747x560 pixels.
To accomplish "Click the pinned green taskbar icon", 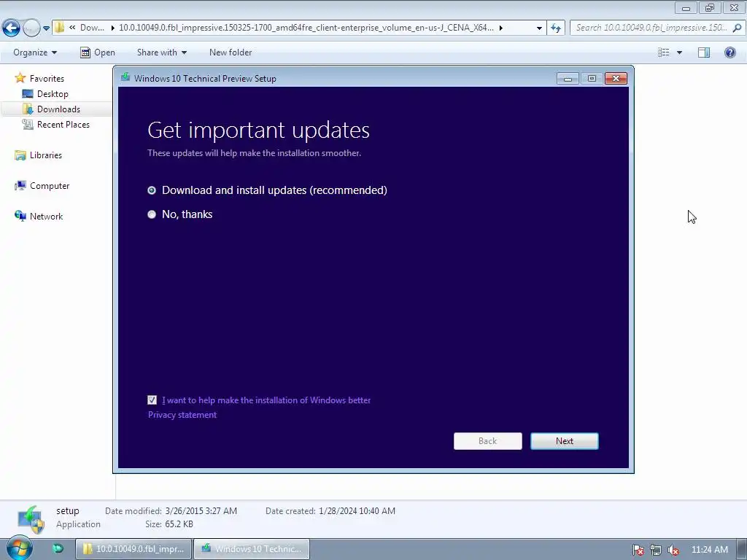I will tap(58, 548).
